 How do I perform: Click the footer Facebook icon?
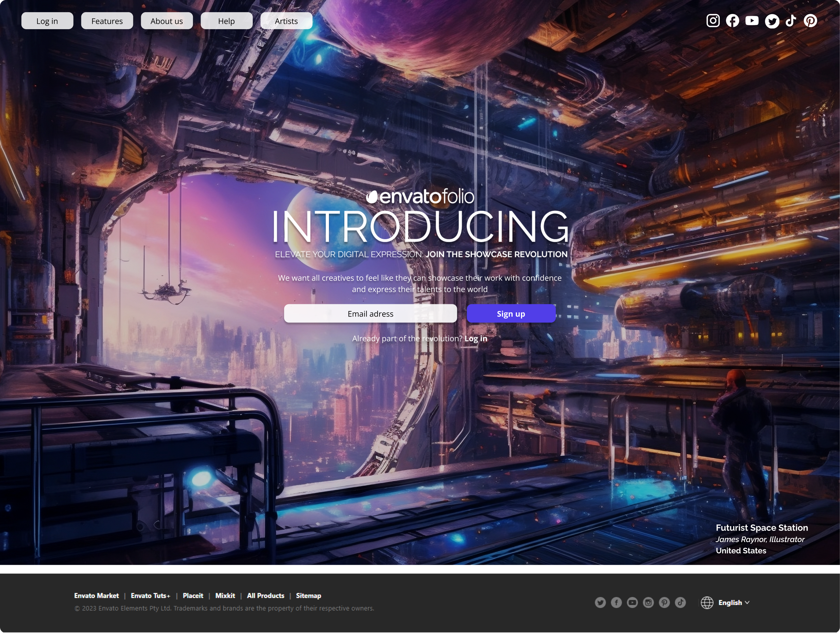click(616, 602)
